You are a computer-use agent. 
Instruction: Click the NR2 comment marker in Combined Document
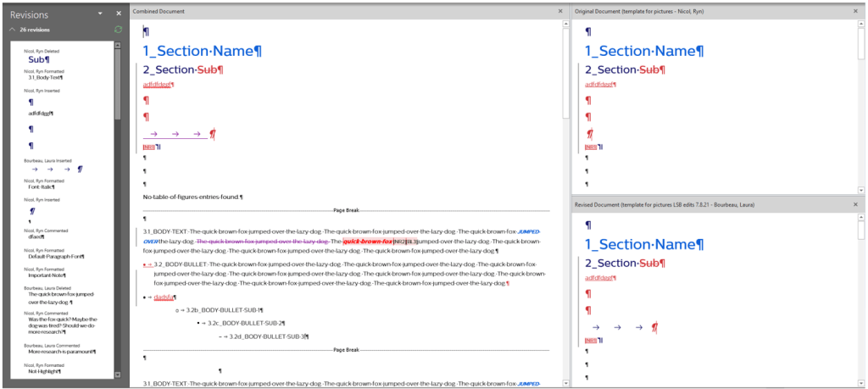click(399, 242)
